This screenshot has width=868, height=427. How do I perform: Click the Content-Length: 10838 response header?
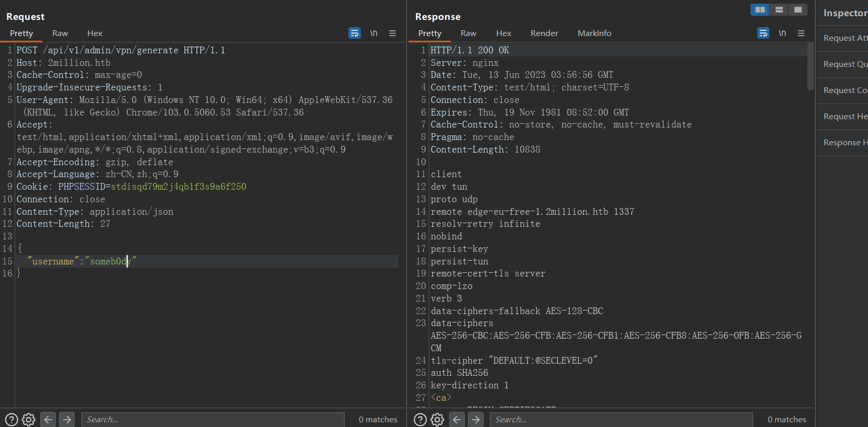click(485, 149)
